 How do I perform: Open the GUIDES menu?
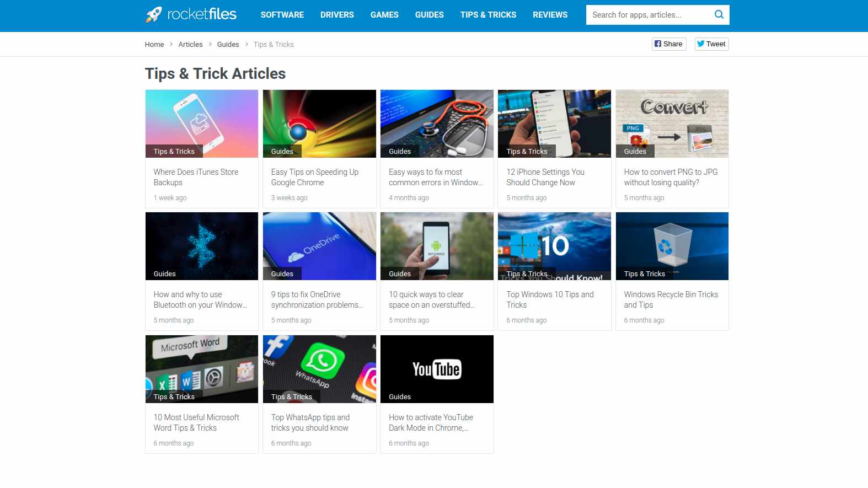click(x=430, y=15)
